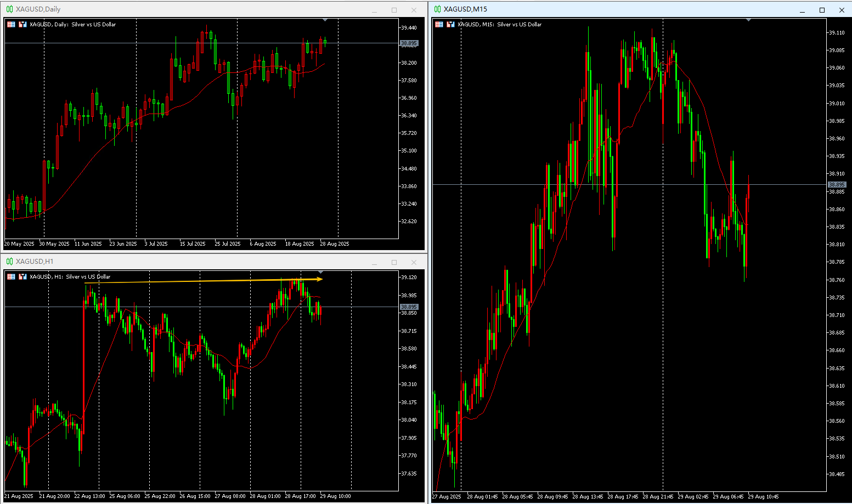852x504 pixels.
Task: Activate the XAGUSD,M15 window title
Action: click(465, 9)
